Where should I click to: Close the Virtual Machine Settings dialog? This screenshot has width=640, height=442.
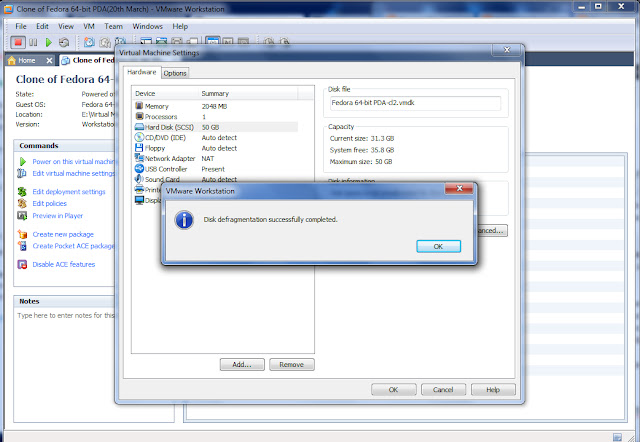pos(507,50)
